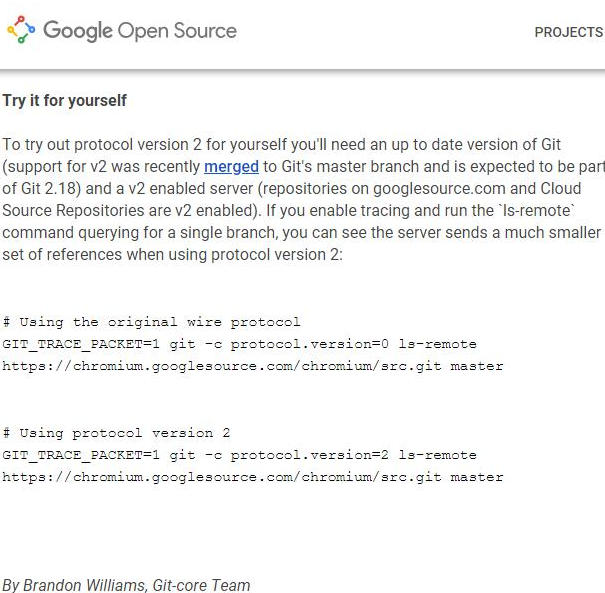Image resolution: width=605 pixels, height=593 pixels.
Task: Click the Google Open Source colorful logo icon
Action: tap(21, 30)
